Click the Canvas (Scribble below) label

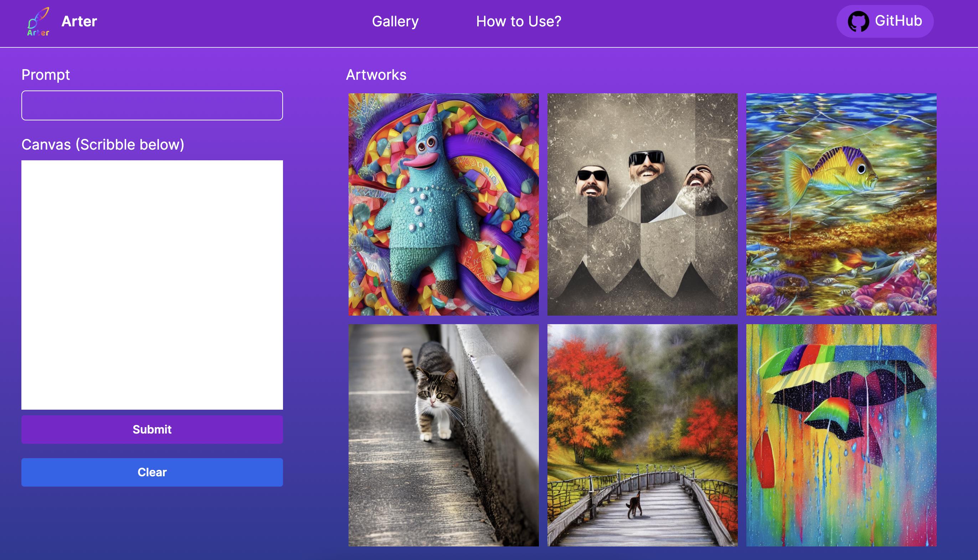pos(103,145)
